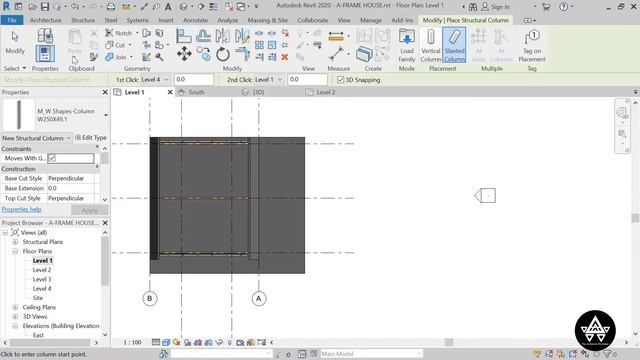Close the Properties palette
Viewport: 640px width, 360px height.
point(105,92)
